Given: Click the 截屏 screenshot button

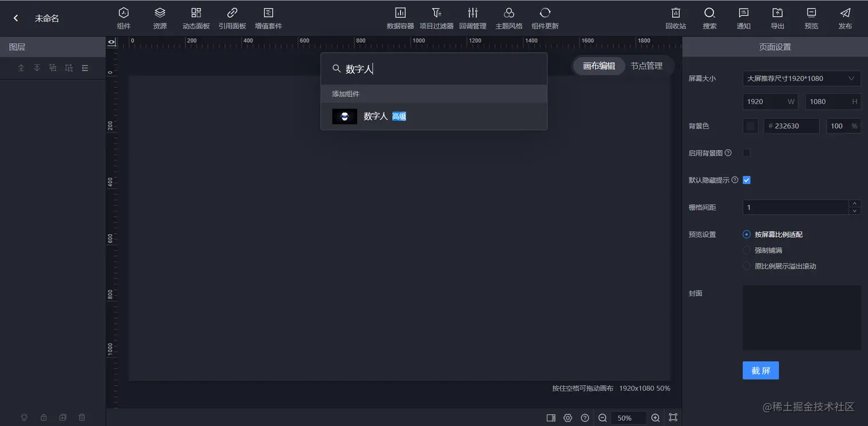Looking at the screenshot, I should (761, 370).
